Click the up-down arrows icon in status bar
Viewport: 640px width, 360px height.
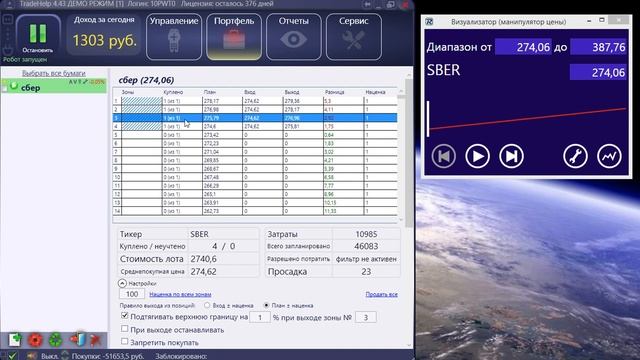coord(65,356)
